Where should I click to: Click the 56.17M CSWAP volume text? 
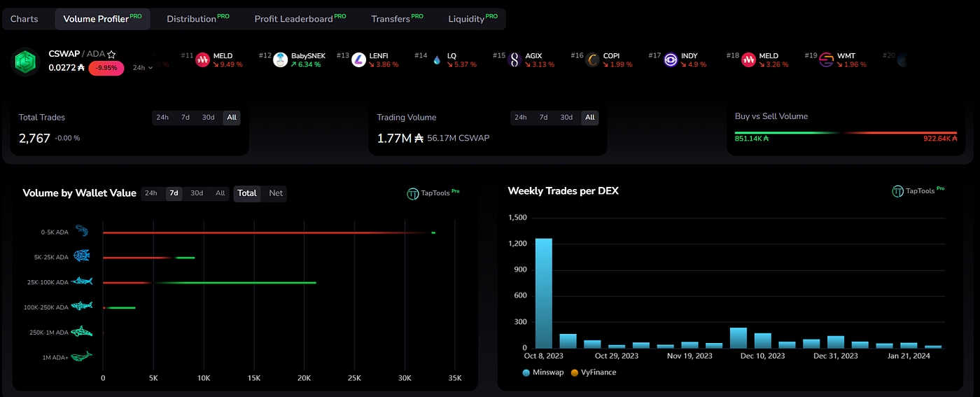[x=458, y=138]
